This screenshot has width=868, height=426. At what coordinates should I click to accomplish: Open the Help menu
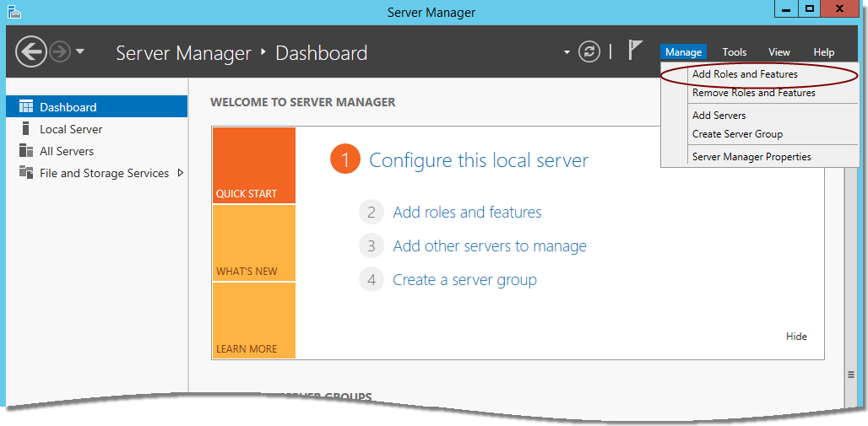824,52
